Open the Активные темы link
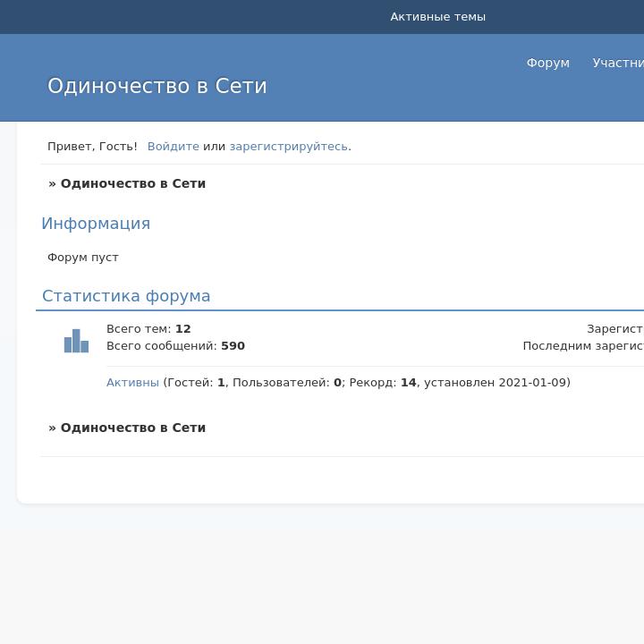This screenshot has height=644, width=644. (437, 17)
